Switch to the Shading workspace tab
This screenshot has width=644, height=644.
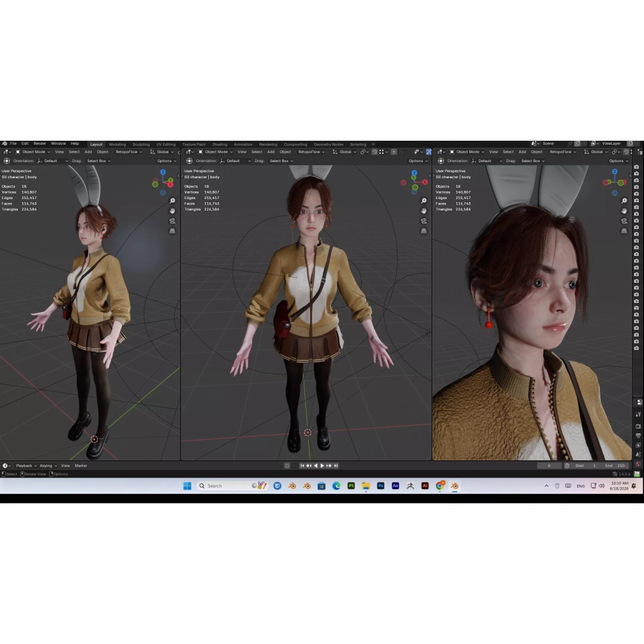click(219, 144)
